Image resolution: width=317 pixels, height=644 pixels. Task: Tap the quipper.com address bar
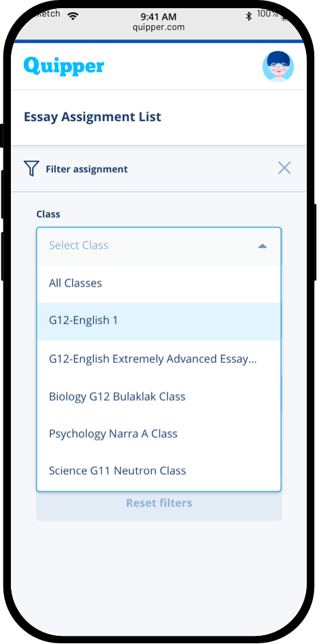(x=158, y=27)
